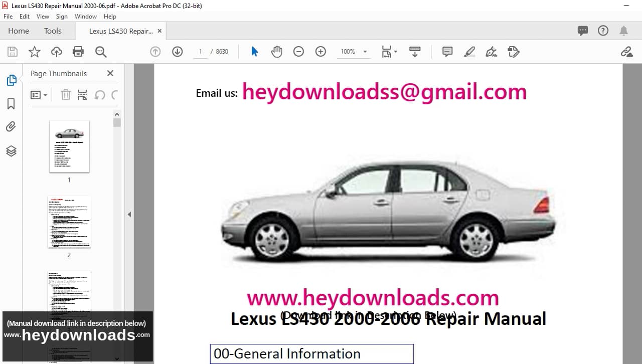Zoom in with plus button

coord(320,52)
